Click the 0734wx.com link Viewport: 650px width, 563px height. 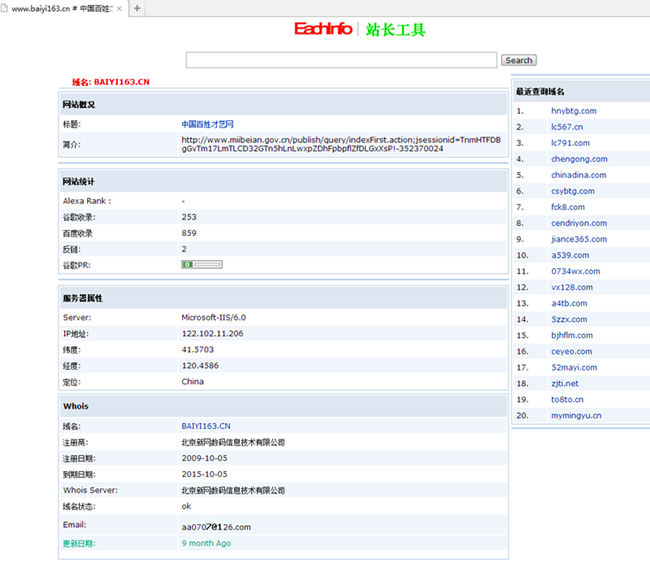tap(575, 271)
